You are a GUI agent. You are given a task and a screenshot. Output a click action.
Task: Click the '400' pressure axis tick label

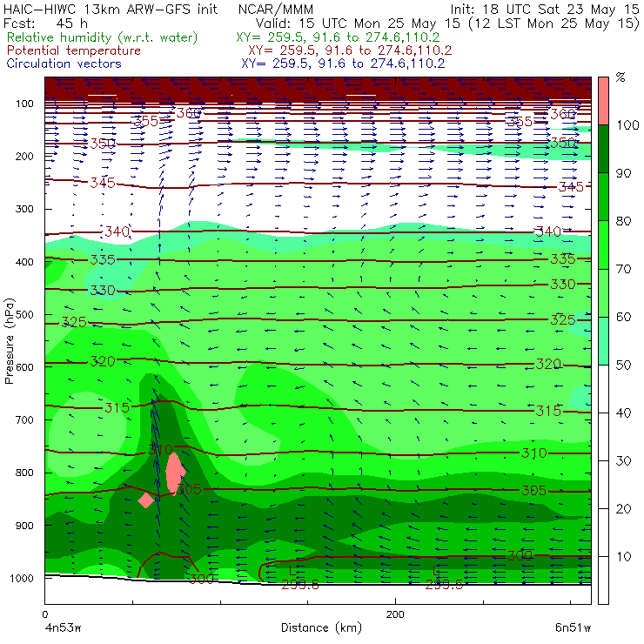[x=24, y=262]
